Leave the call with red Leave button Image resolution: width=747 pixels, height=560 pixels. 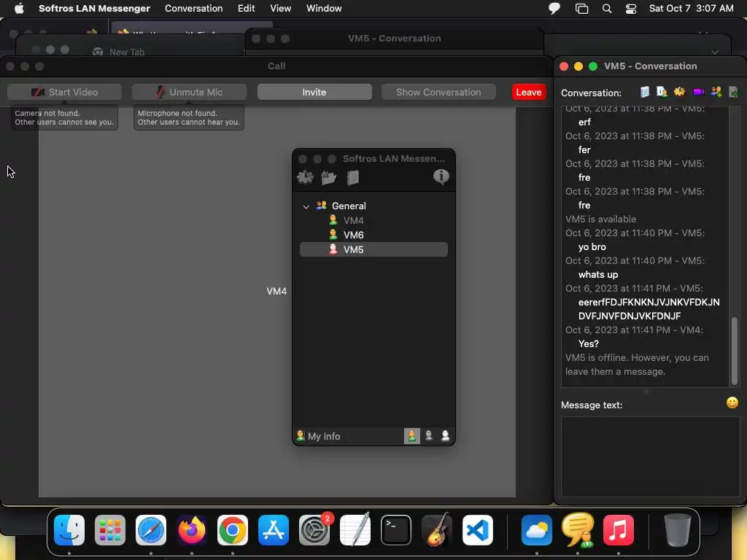(x=529, y=92)
